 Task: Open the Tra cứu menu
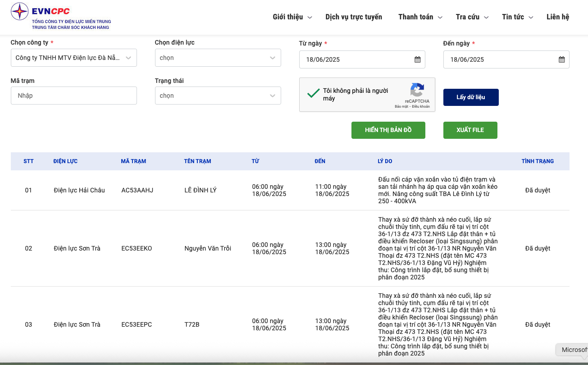coord(472,17)
